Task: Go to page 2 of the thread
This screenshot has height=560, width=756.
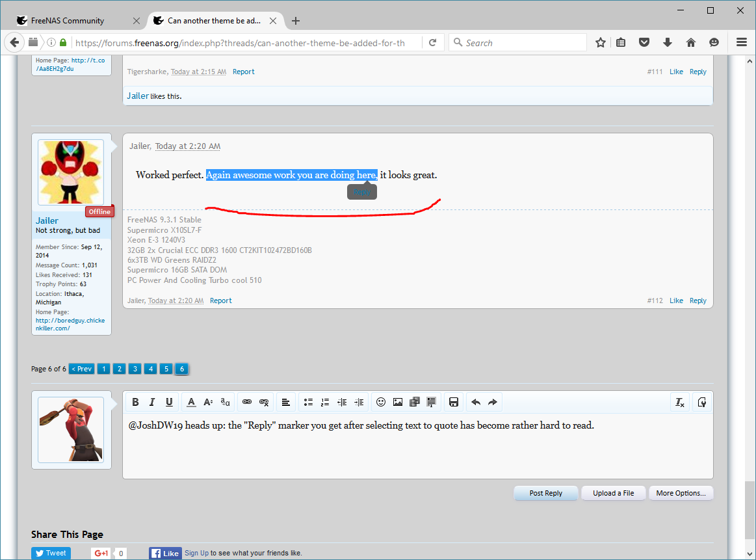Action: pos(120,369)
